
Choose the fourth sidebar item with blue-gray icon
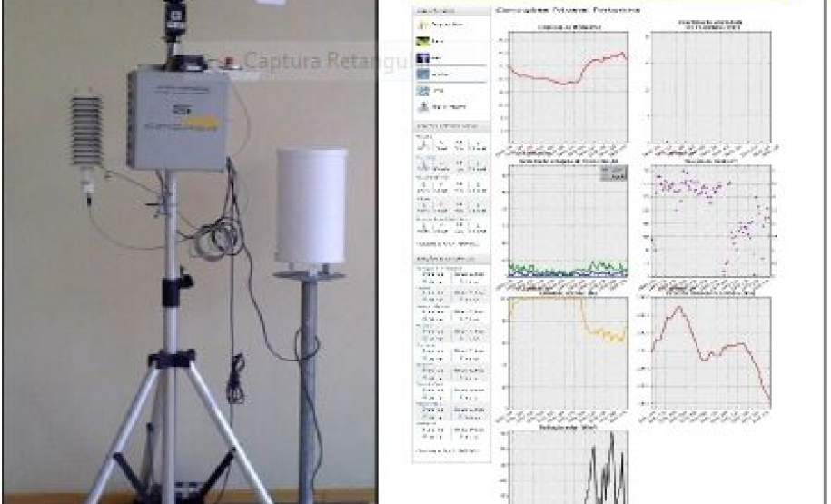(425, 74)
